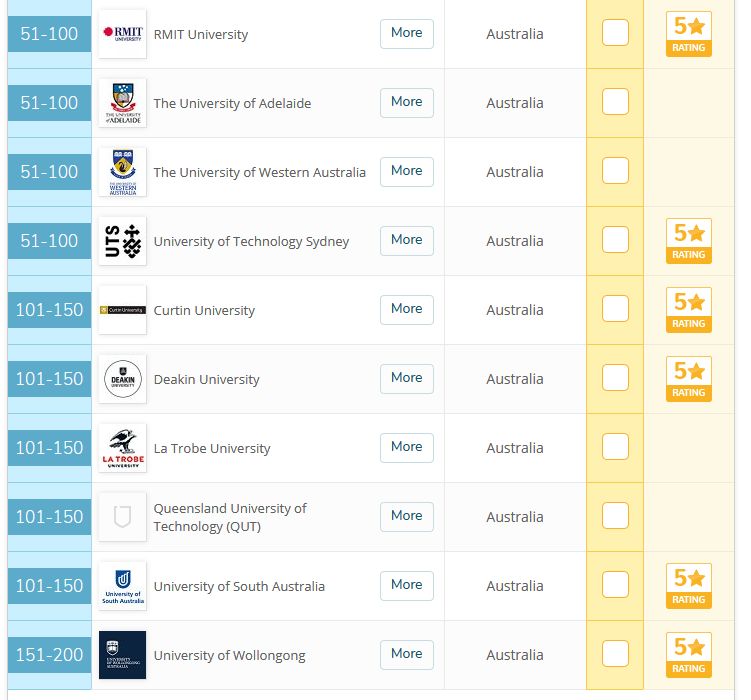Follow the University of Technology Sydney link

(251, 241)
